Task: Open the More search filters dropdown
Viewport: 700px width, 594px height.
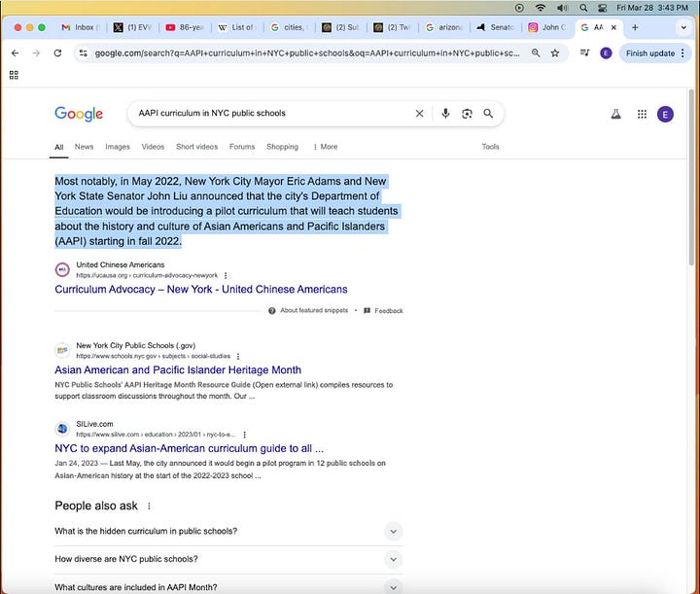Action: [x=326, y=147]
